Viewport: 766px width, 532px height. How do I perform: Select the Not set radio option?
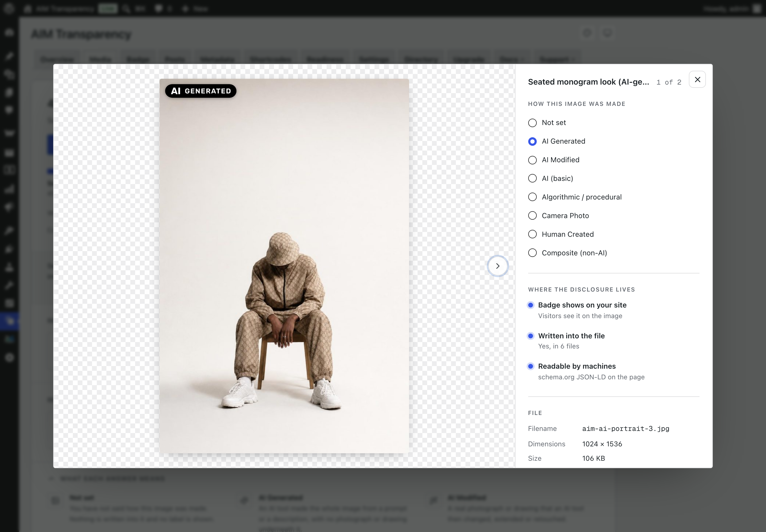pyautogui.click(x=532, y=123)
